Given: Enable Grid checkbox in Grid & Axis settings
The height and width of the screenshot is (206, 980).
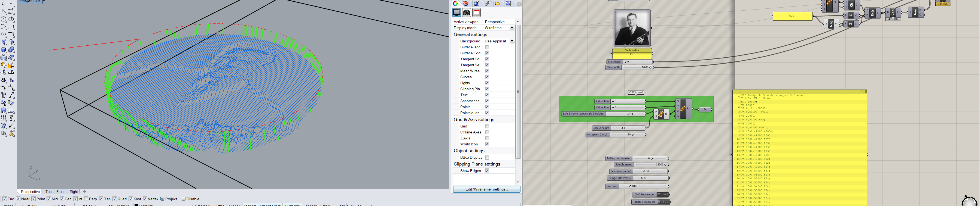Looking at the screenshot, I should pos(486,126).
